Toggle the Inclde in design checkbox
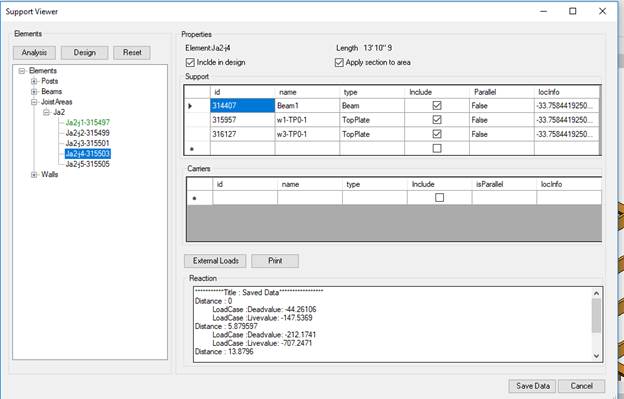 point(190,62)
